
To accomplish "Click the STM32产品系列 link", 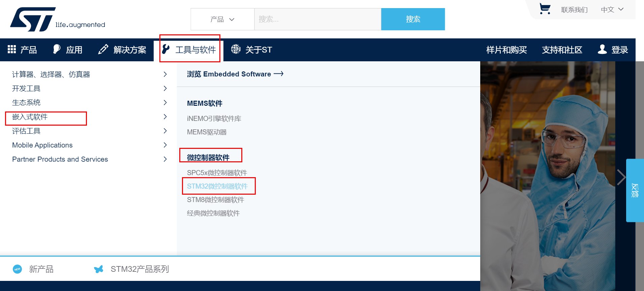I will [140, 269].
